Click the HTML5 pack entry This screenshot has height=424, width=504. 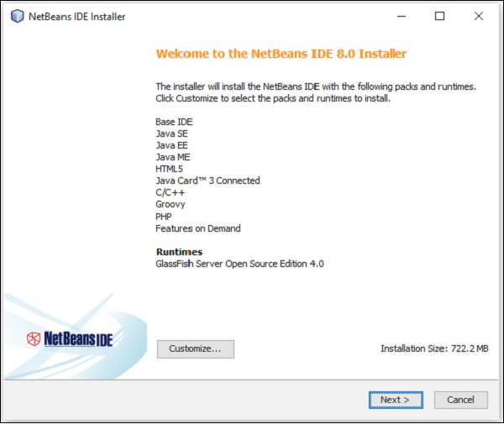169,169
